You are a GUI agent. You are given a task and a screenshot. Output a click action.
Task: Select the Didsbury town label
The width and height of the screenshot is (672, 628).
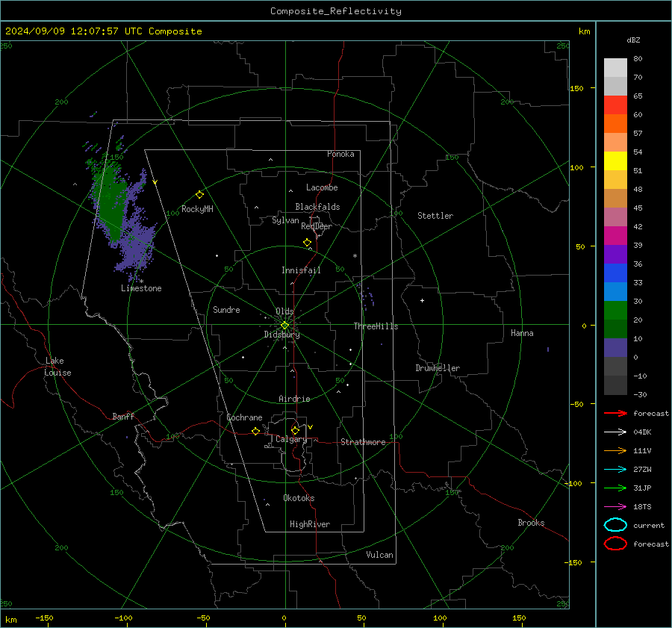[x=281, y=335]
